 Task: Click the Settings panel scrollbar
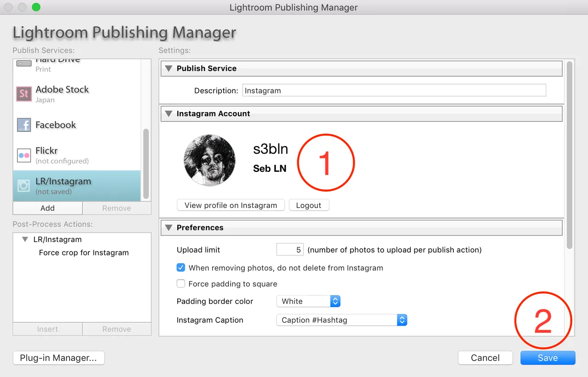(x=570, y=155)
